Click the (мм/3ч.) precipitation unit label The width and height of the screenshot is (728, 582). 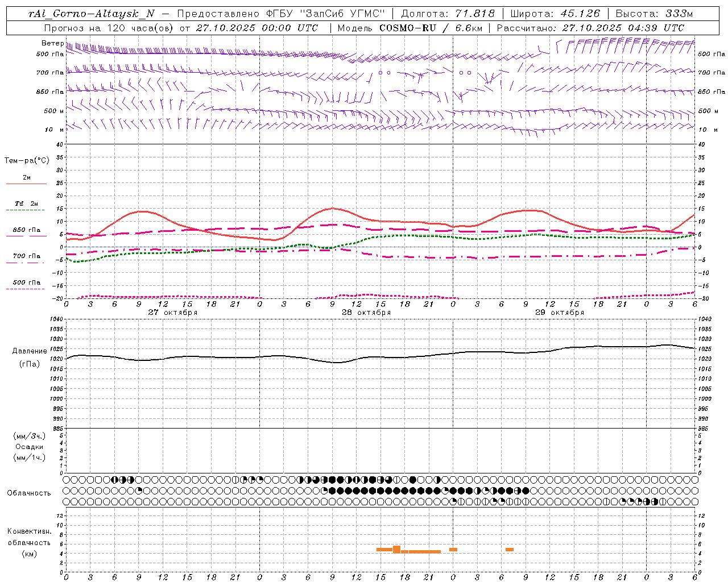click(x=30, y=436)
